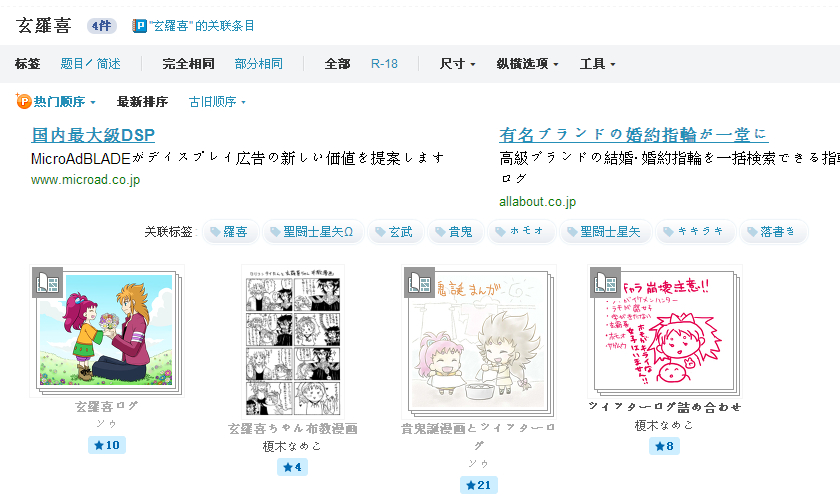Select 最新排序 sort tab
This screenshot has height=501, width=840.
(142, 102)
